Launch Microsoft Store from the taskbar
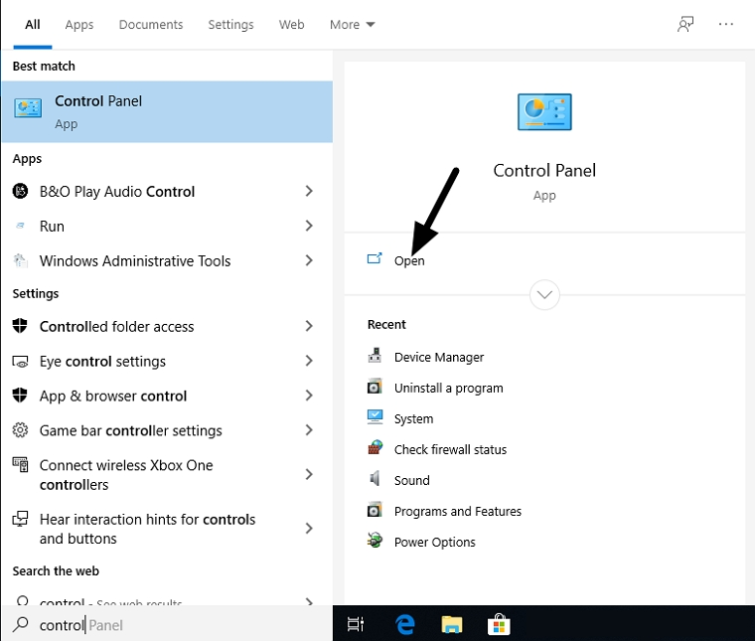The width and height of the screenshot is (755, 641). click(498, 624)
